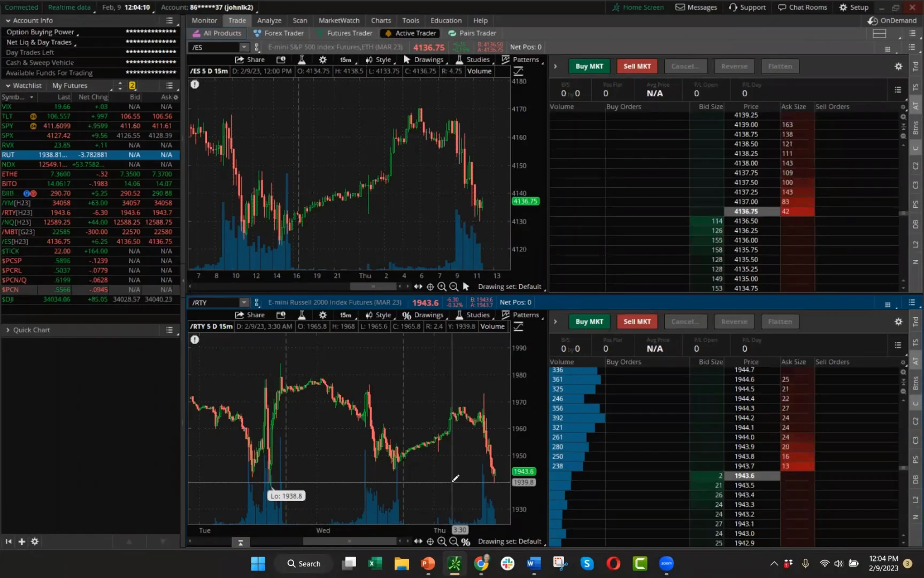Toggle OnDemand mode
Image resolution: width=924 pixels, height=578 pixels.
[892, 20]
